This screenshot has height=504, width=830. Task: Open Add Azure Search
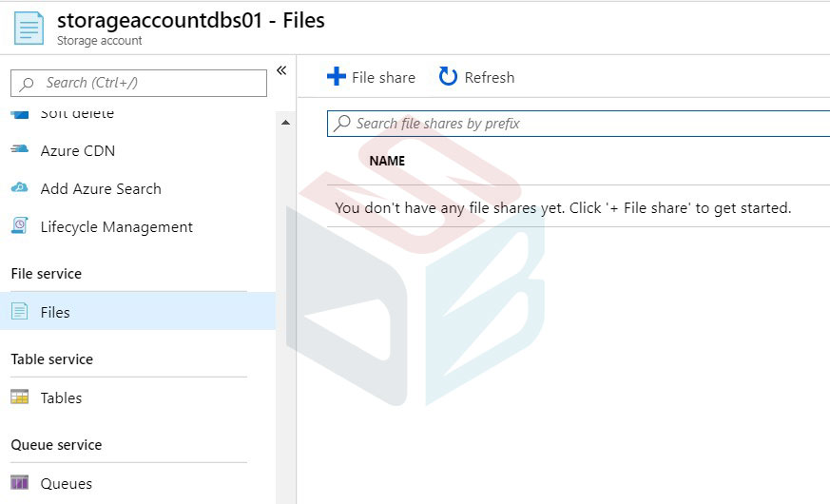101,189
